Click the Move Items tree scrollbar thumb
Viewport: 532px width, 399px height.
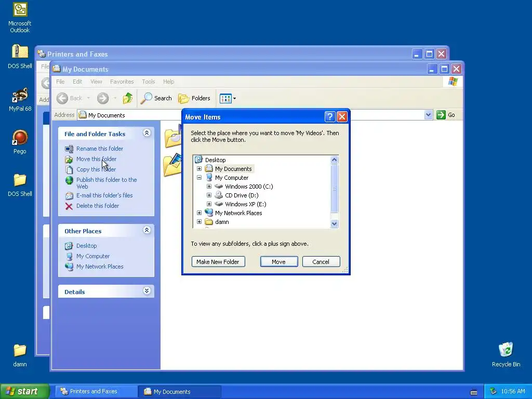(334, 188)
